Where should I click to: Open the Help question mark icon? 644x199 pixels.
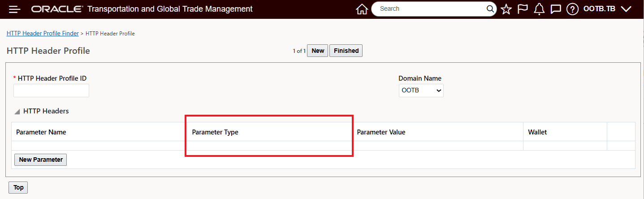pyautogui.click(x=572, y=9)
